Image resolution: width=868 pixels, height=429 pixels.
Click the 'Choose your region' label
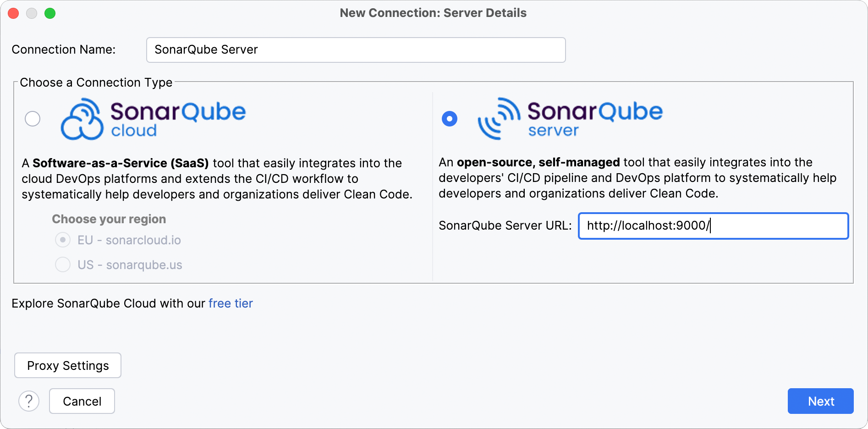(109, 219)
